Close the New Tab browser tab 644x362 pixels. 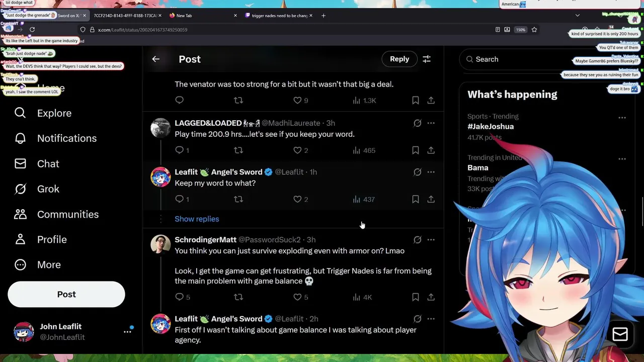[235, 16]
